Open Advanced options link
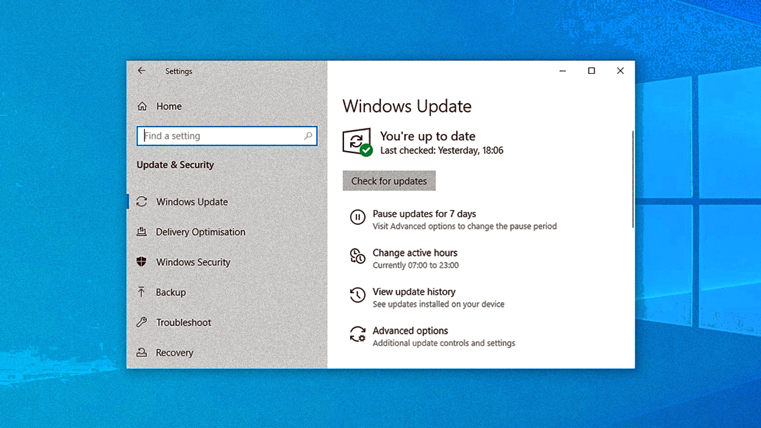 [x=410, y=330]
